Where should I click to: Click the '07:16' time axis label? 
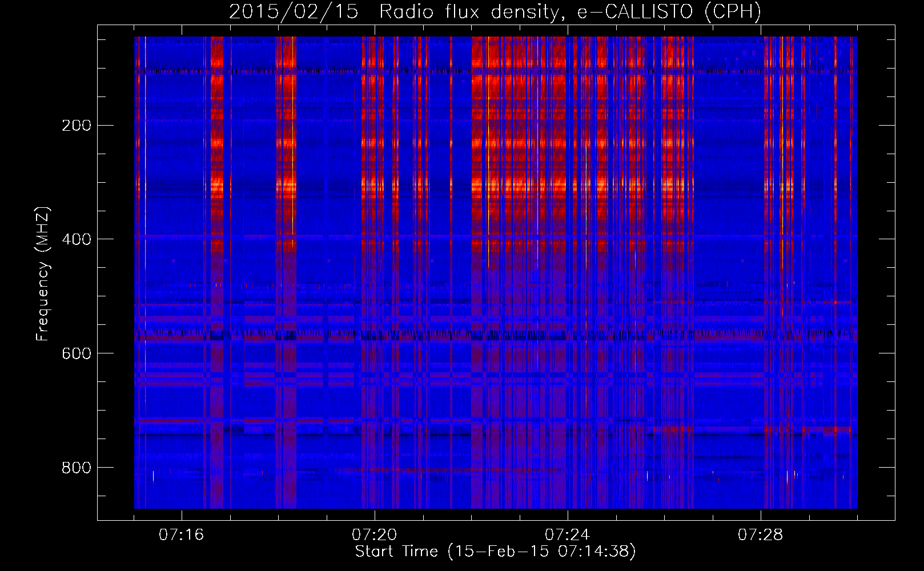182,535
